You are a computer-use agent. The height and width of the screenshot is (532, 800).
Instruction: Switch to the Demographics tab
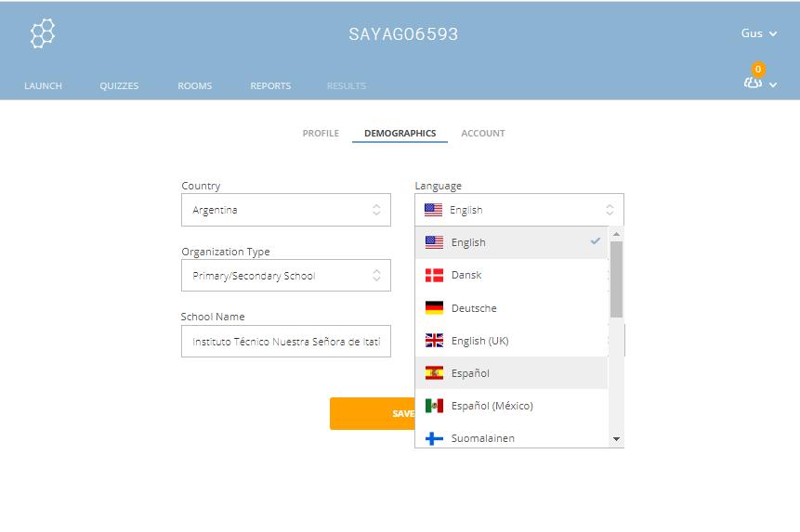400,133
